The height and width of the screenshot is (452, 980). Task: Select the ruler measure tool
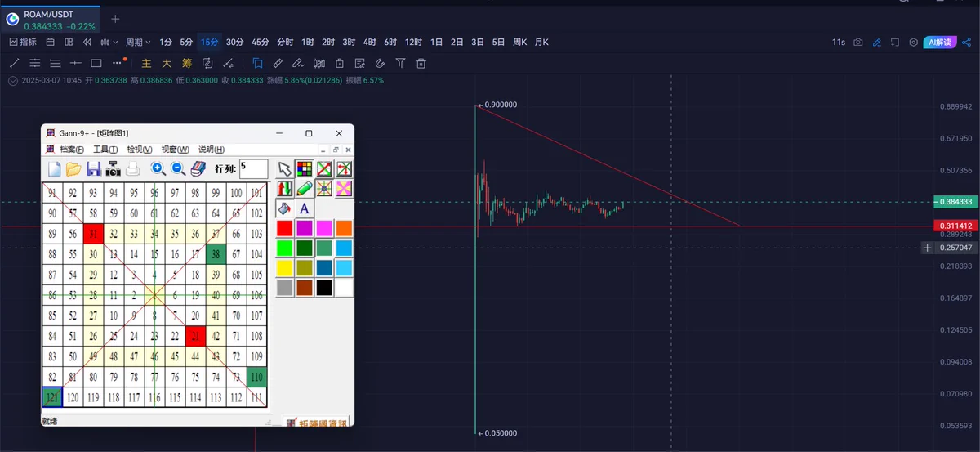click(x=278, y=63)
